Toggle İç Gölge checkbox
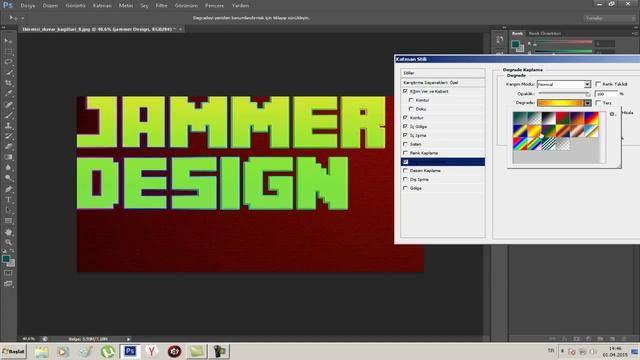The image size is (640, 360). click(x=405, y=127)
